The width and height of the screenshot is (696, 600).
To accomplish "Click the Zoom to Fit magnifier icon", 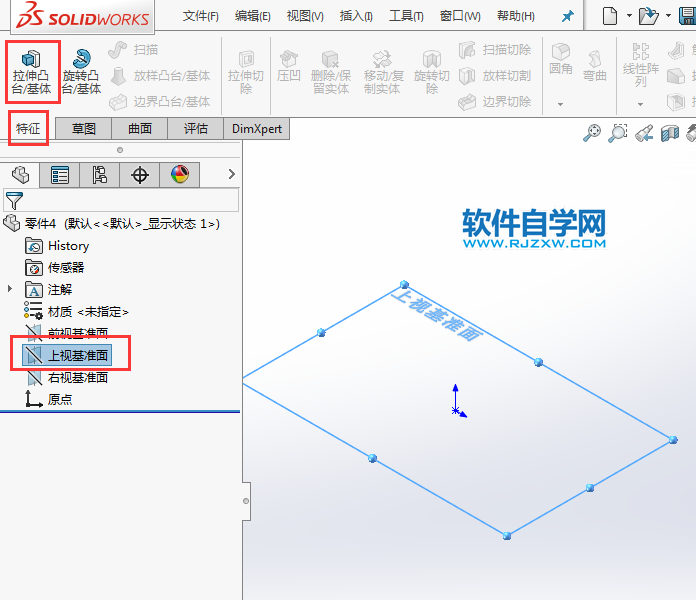I will [x=592, y=133].
